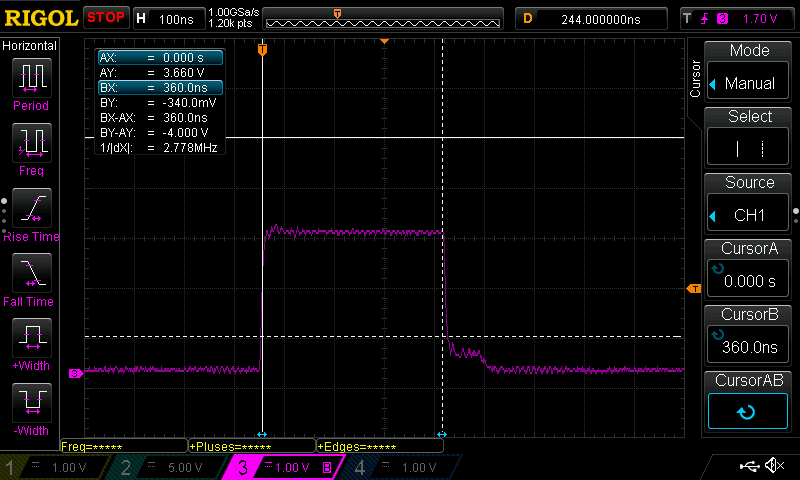The image size is (800, 480).
Task: Click the orange trigger position marker at top
Action: [x=337, y=13]
